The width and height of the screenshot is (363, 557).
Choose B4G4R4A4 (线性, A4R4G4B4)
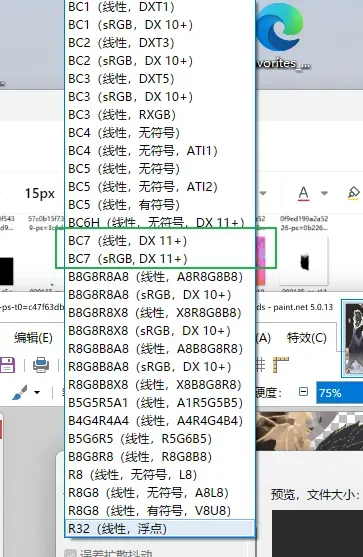[x=160, y=421]
